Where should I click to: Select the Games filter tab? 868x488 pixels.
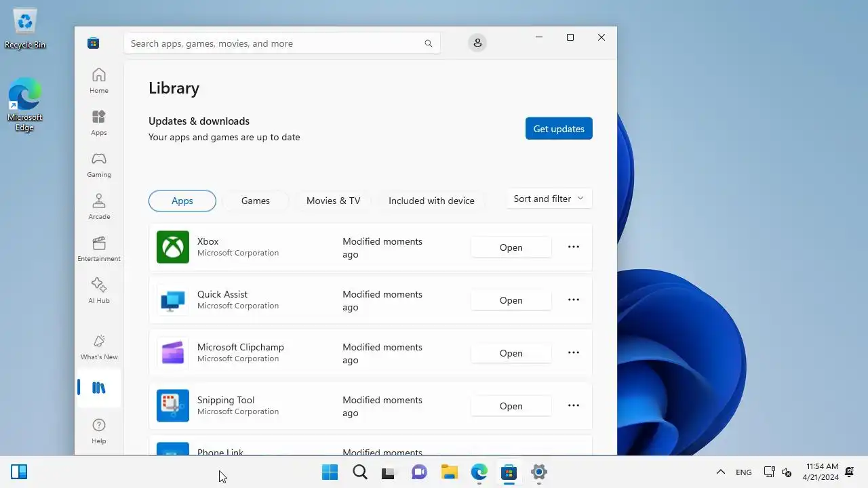click(256, 201)
